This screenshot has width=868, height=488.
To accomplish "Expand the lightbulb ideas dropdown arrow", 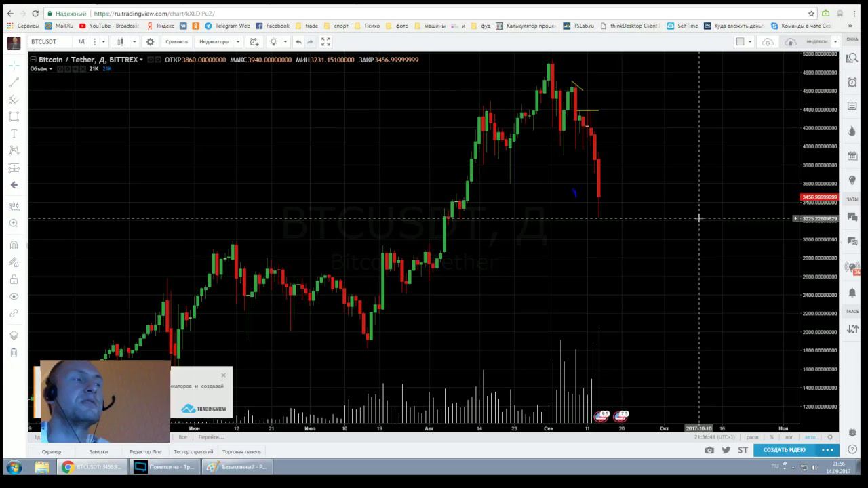I will [285, 41].
